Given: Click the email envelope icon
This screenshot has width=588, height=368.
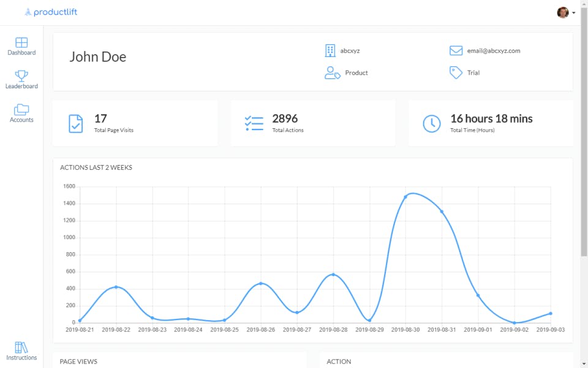Looking at the screenshot, I should click(x=456, y=50).
